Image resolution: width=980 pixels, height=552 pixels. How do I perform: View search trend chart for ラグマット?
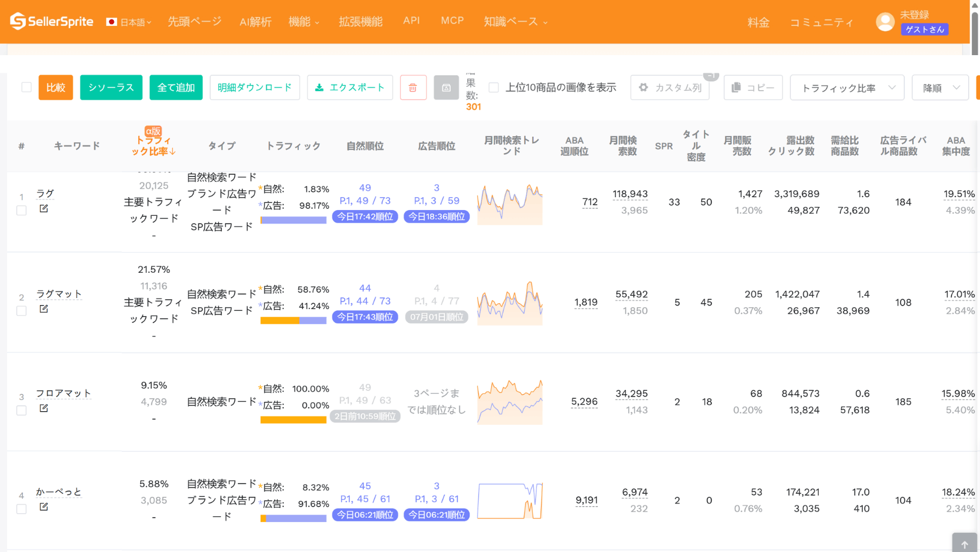510,303
